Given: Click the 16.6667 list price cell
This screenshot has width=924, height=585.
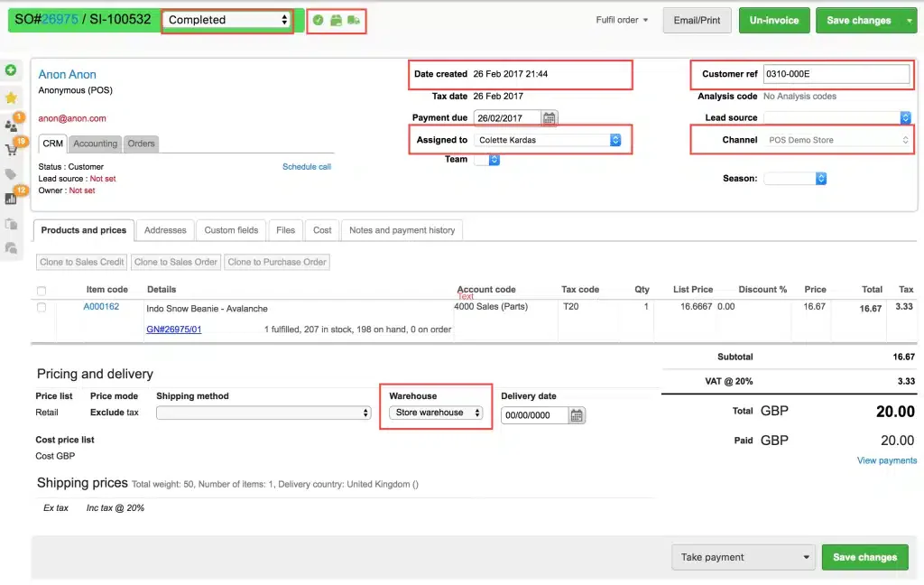Looking at the screenshot, I should tap(696, 307).
